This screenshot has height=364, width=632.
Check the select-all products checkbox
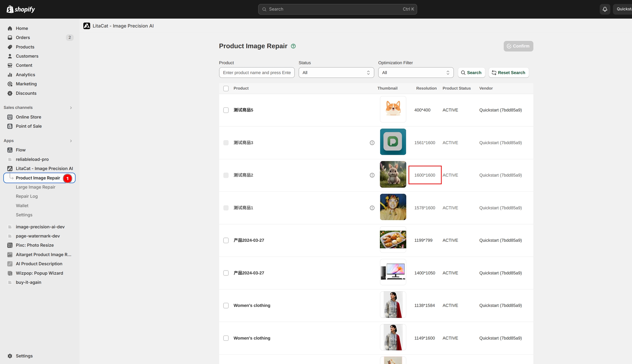pos(226,88)
